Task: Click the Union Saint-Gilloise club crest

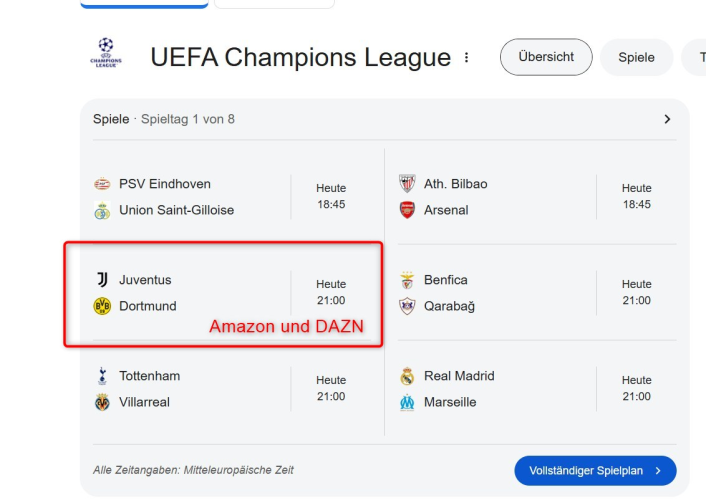Action: pyautogui.click(x=102, y=210)
